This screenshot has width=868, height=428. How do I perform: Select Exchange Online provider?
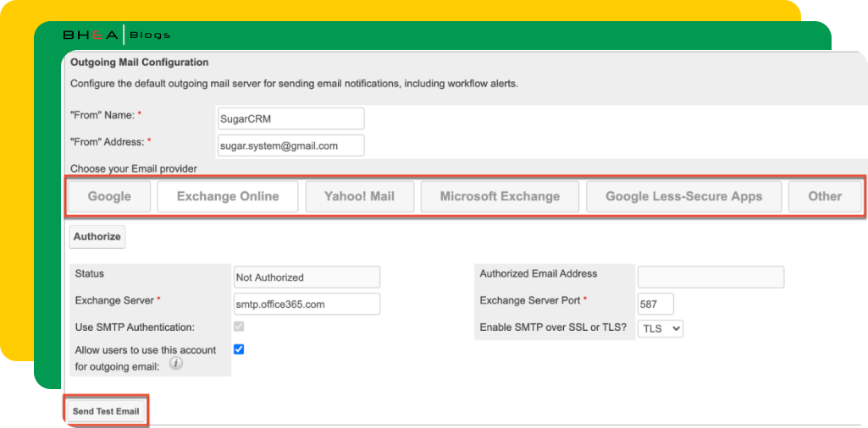click(228, 196)
